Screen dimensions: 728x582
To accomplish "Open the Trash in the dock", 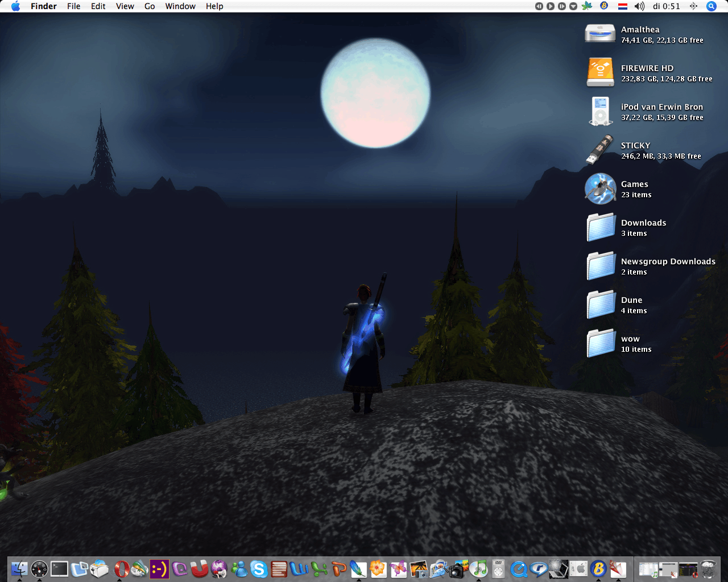I will pyautogui.click(x=708, y=568).
